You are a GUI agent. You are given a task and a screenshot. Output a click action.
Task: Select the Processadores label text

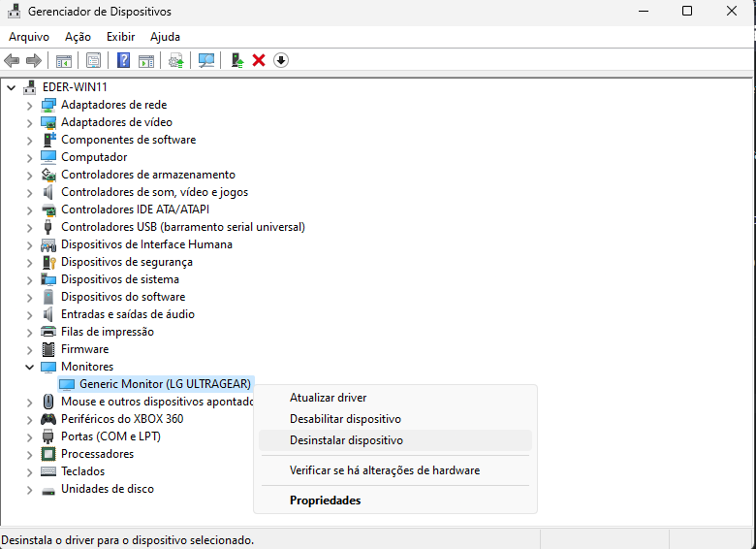coord(97,454)
